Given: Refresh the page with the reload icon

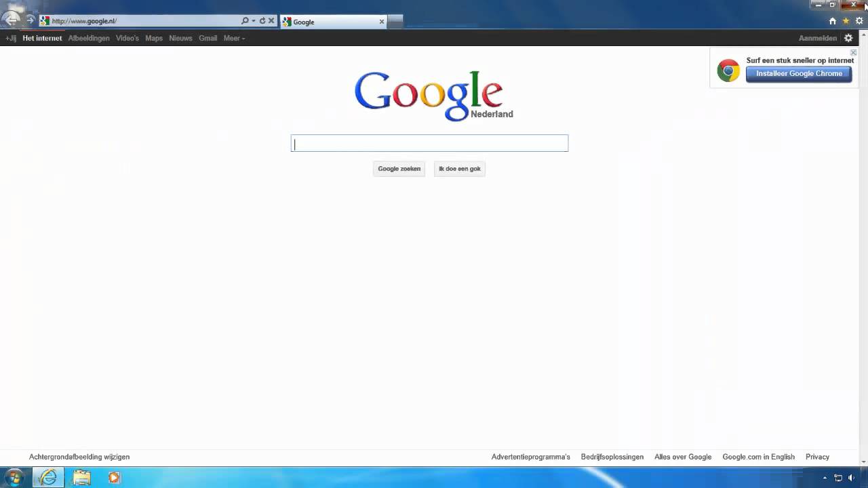Looking at the screenshot, I should 262,21.
